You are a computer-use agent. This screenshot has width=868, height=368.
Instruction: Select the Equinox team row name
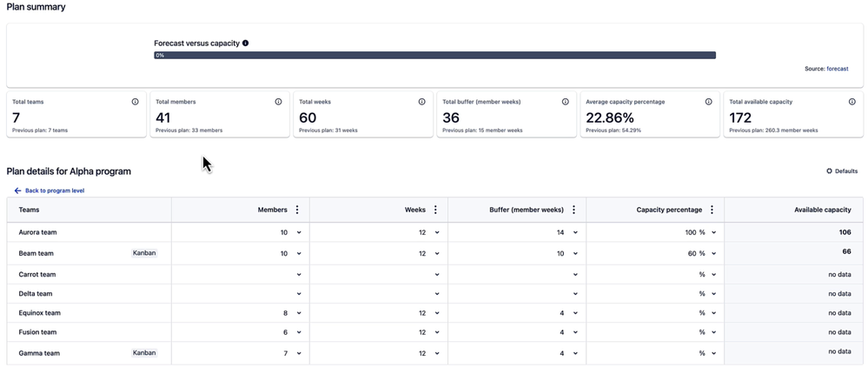coord(39,313)
